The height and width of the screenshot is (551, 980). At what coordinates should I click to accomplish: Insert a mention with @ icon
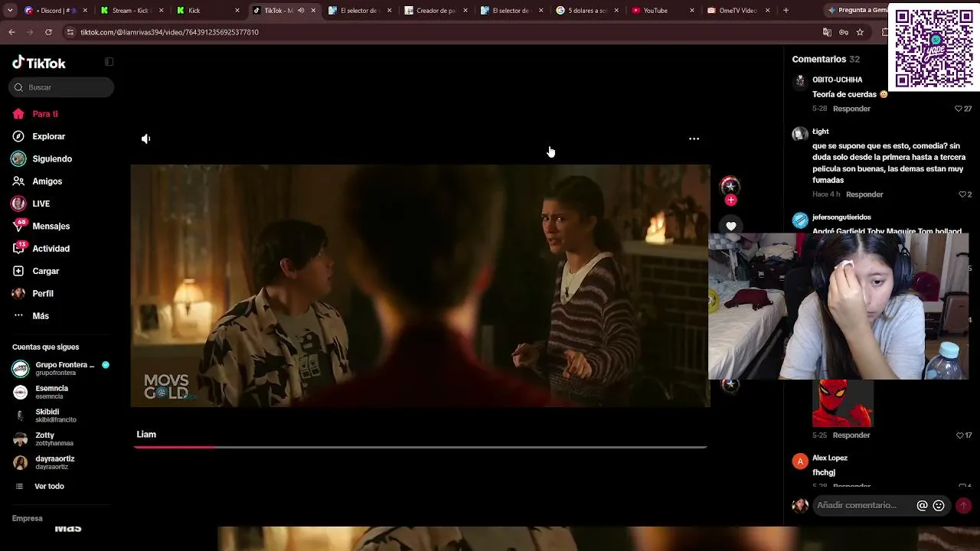(923, 506)
